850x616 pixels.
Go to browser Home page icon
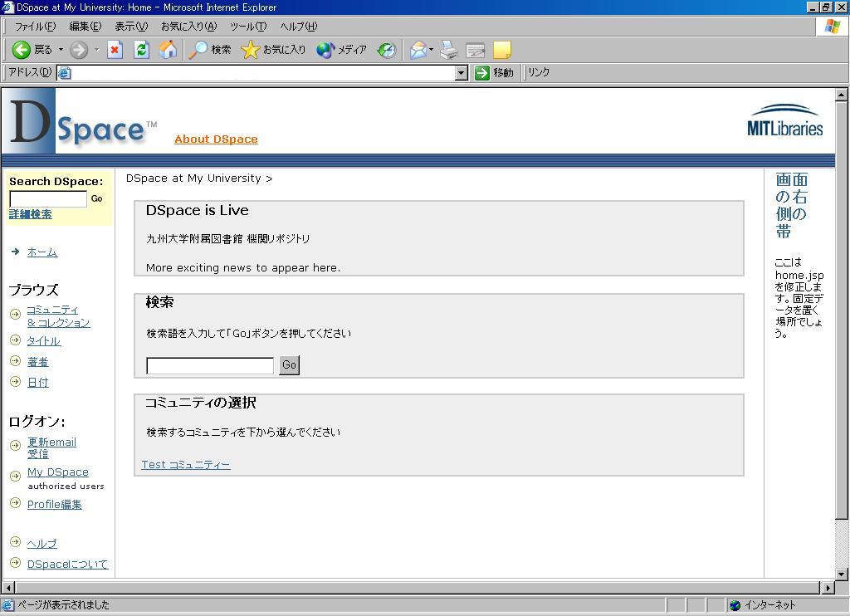[168, 50]
